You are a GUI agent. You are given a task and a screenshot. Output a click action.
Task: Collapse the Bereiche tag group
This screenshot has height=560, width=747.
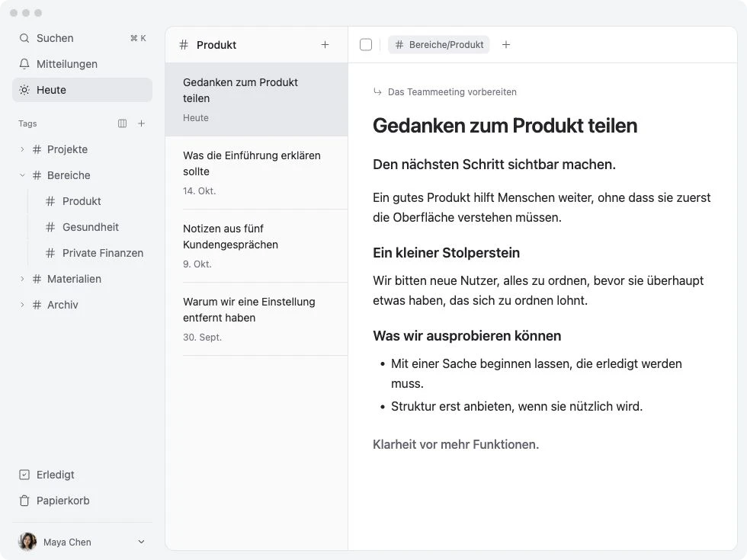[x=22, y=175]
